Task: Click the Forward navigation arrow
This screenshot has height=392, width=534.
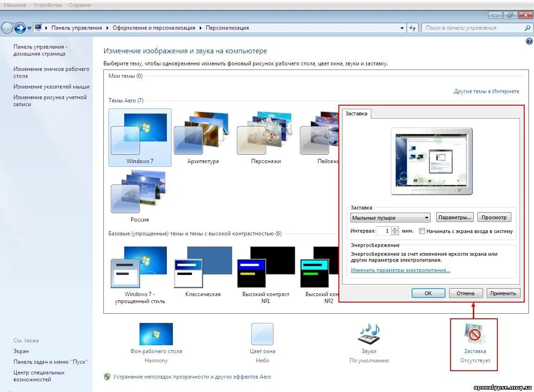Action: click(20, 28)
